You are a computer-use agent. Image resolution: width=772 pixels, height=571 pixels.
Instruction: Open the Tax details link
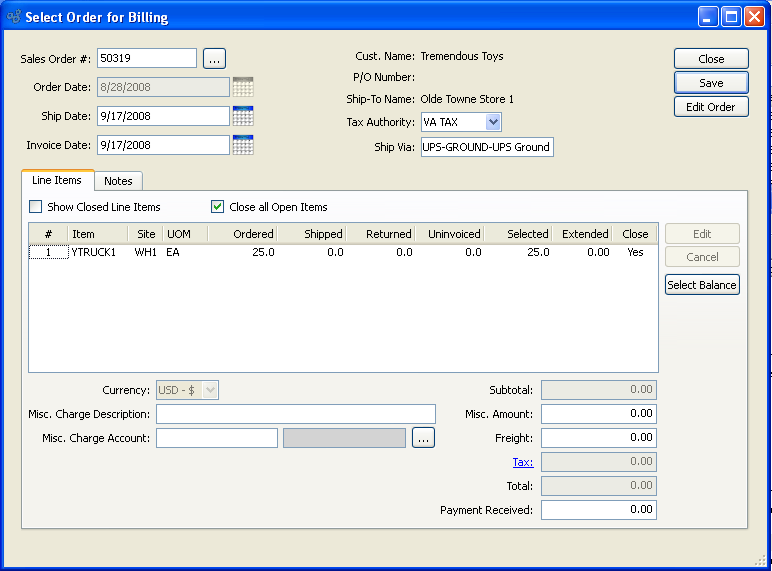pos(522,462)
